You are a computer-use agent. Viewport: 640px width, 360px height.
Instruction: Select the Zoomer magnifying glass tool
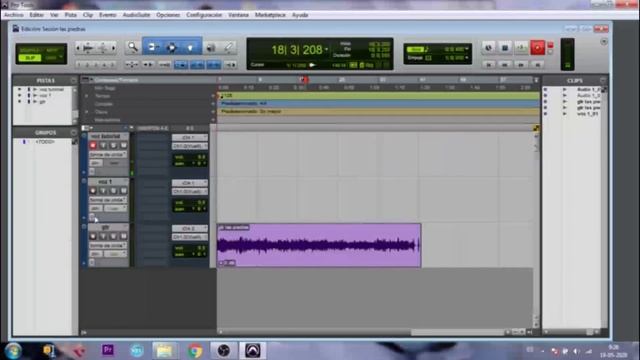(x=133, y=47)
